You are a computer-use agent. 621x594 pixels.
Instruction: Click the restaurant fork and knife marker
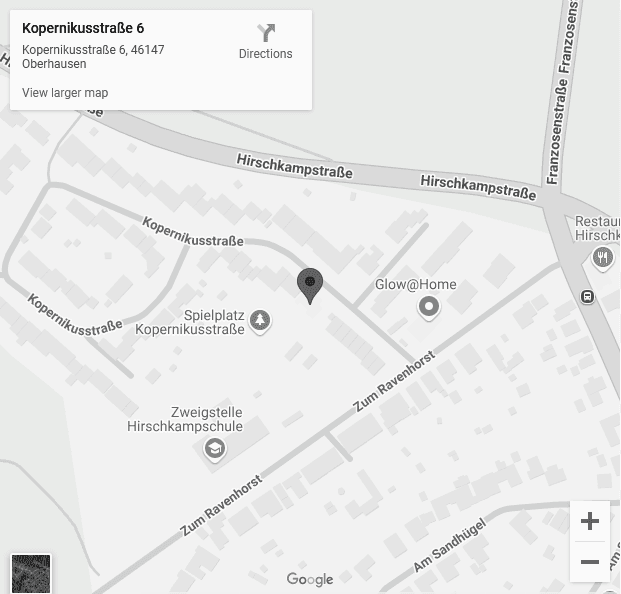click(x=602, y=258)
